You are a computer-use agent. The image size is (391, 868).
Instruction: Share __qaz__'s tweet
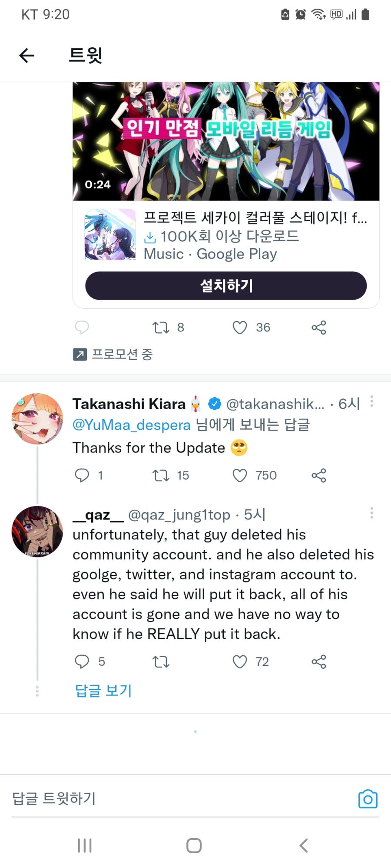pos(319,662)
